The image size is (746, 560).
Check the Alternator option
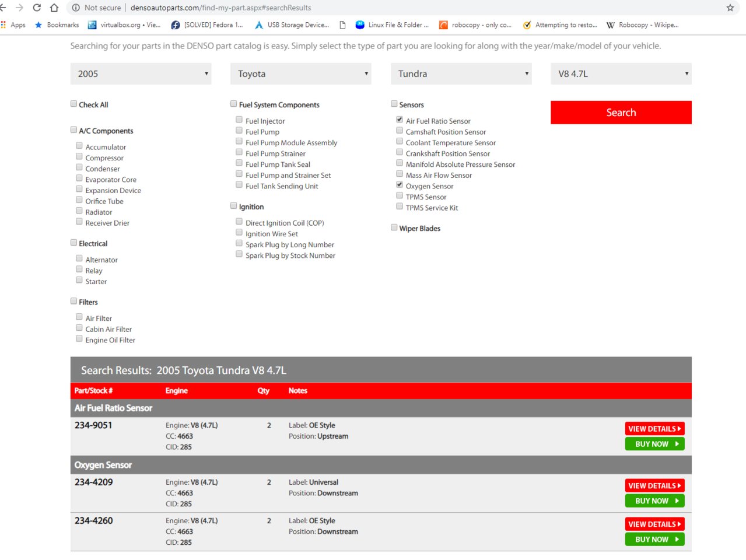[79, 258]
